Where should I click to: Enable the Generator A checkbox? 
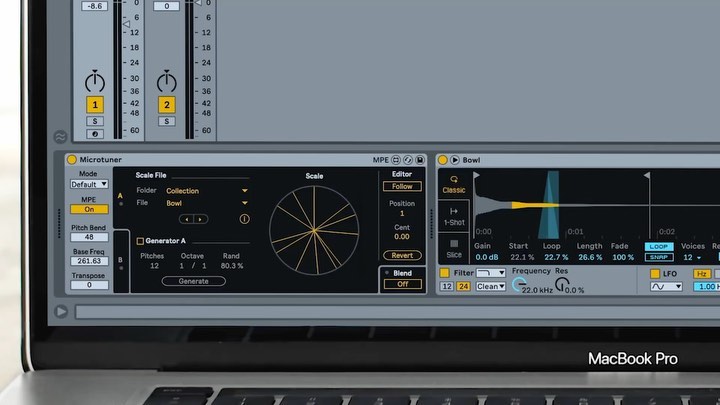click(140, 241)
